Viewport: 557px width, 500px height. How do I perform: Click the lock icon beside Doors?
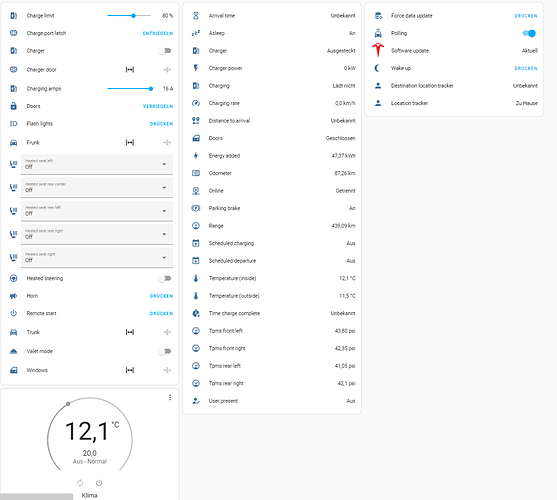[13, 106]
